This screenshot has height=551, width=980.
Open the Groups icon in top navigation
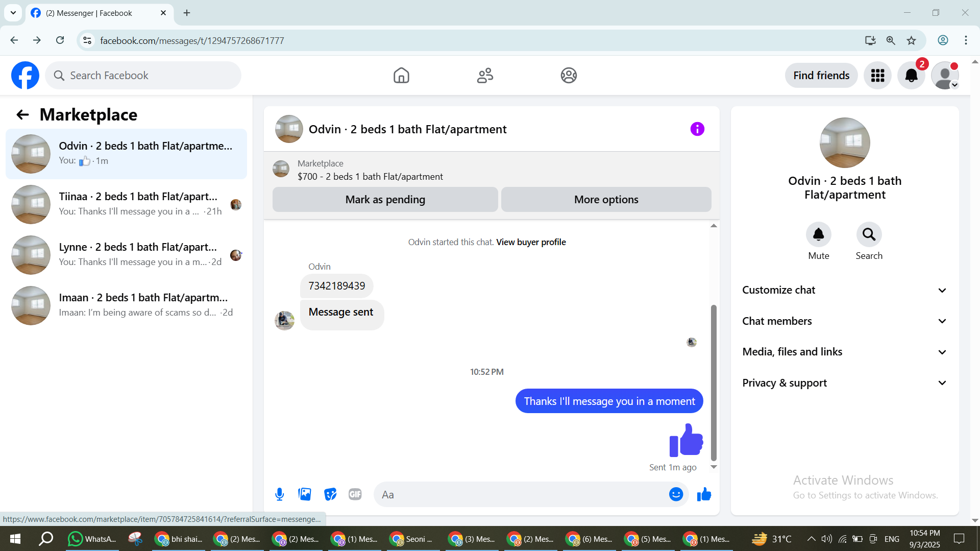coord(569,76)
